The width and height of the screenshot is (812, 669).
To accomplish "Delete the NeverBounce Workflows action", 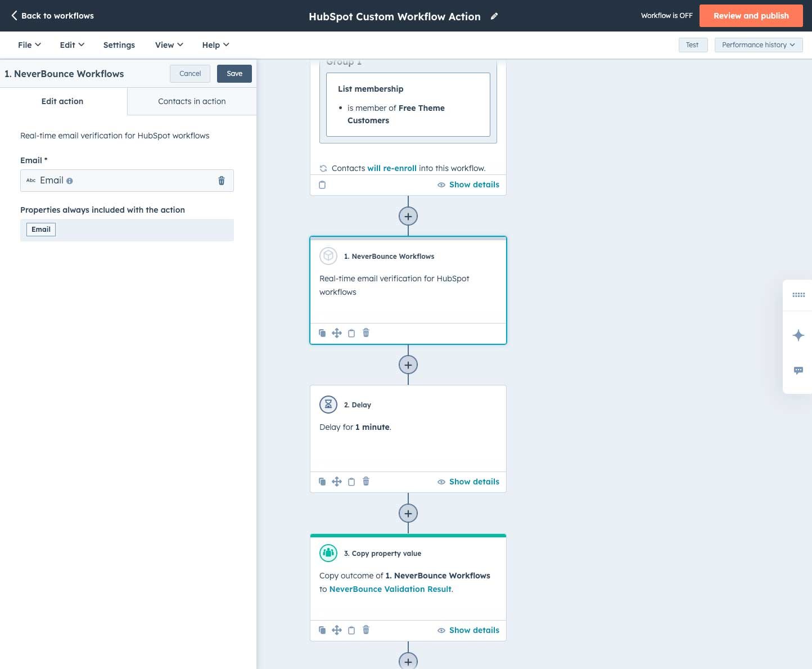I will (366, 333).
